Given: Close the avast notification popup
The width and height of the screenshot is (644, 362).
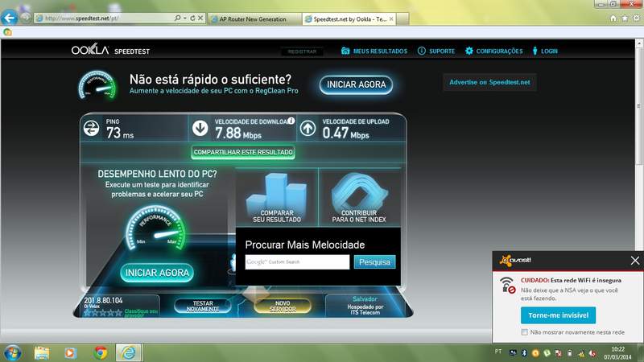Looking at the screenshot, I should 635,260.
